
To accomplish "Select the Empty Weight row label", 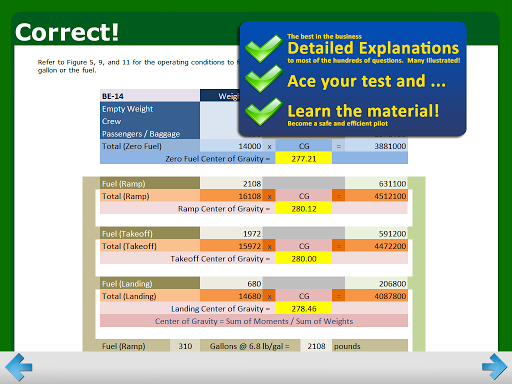I will (150, 109).
